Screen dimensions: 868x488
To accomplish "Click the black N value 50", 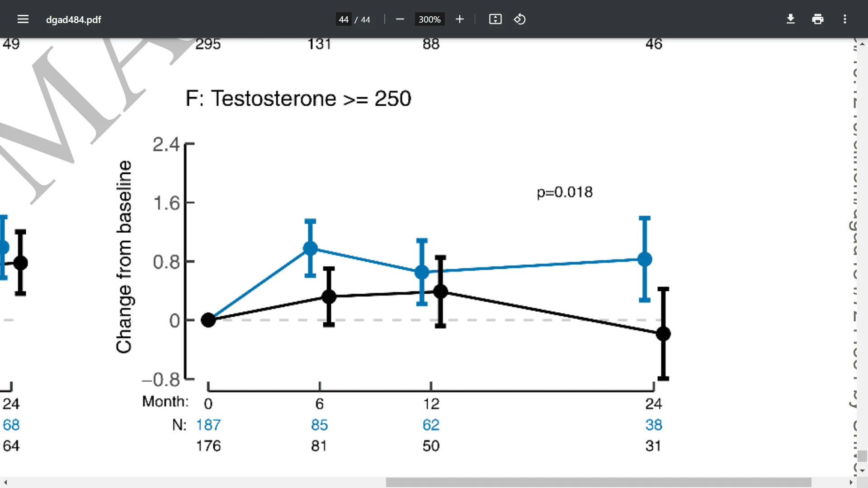I will (431, 446).
